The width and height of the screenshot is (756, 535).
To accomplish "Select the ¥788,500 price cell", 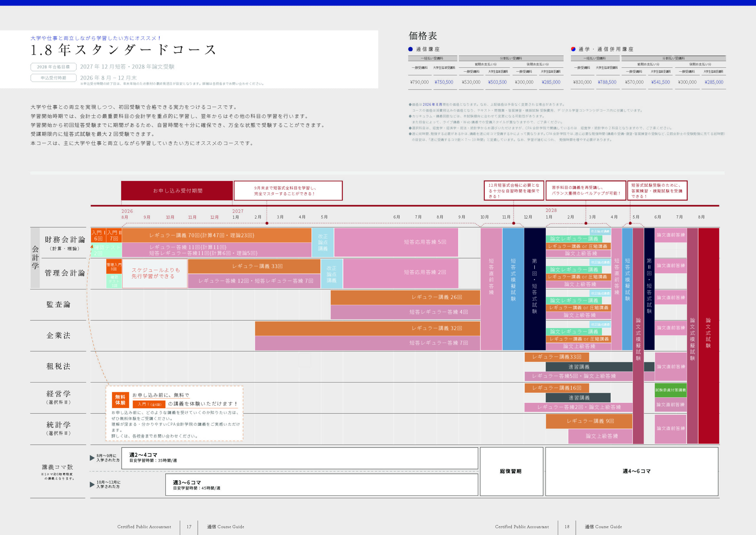I will tap(607, 82).
